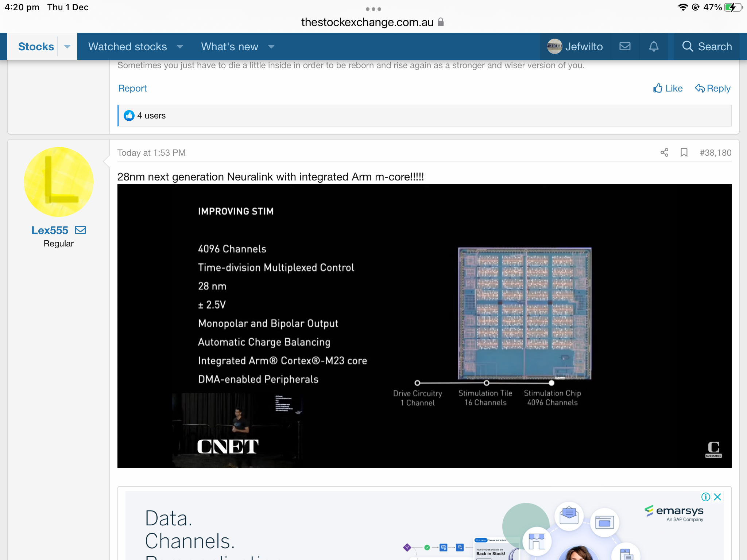Share post #38,180 via share icon
The image size is (747, 560).
coord(664,152)
